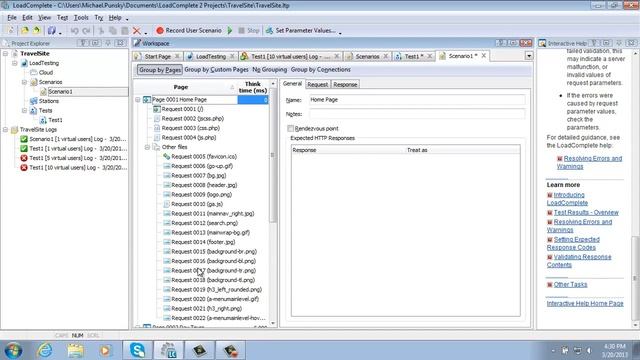Click the red Delete X icon
This screenshot has width=640, height=360.
coord(137,31)
